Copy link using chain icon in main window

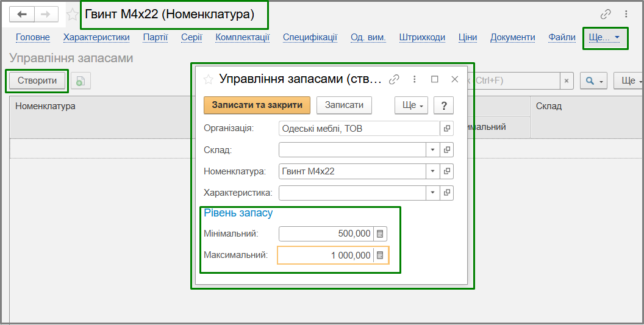tap(606, 15)
